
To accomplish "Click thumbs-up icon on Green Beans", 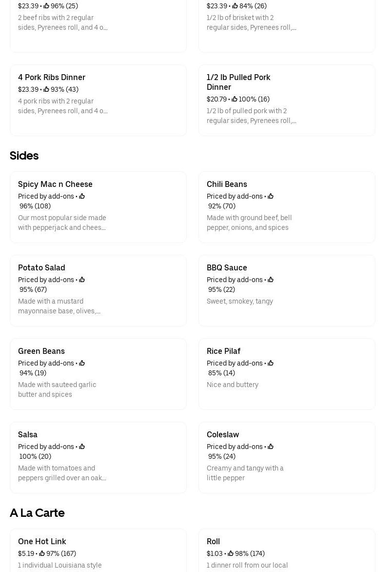I will coord(82,363).
